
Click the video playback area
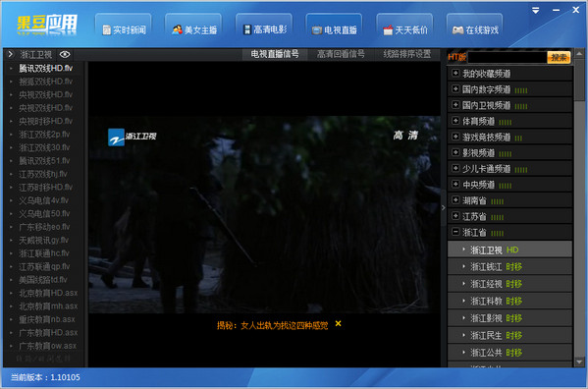click(x=264, y=214)
